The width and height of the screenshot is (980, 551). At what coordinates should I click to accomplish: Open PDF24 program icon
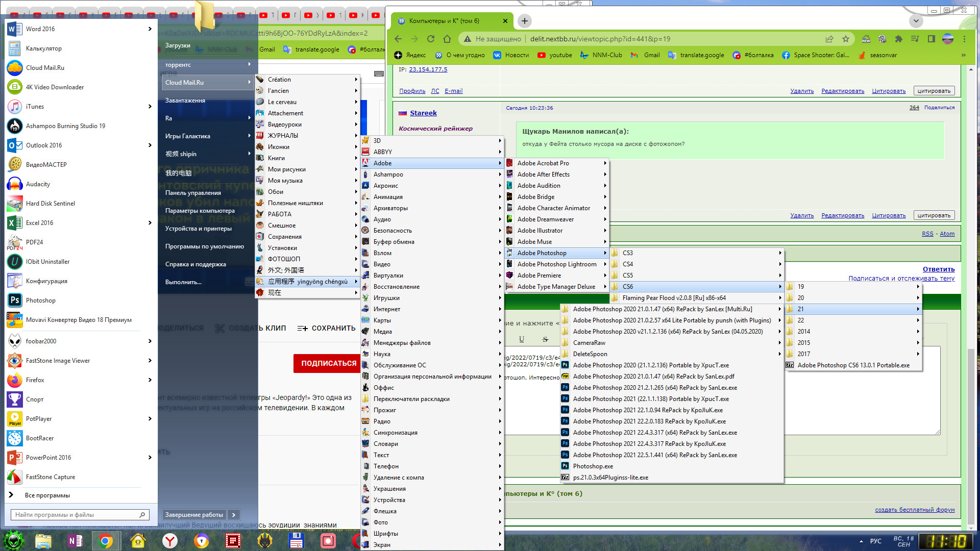[x=15, y=242]
